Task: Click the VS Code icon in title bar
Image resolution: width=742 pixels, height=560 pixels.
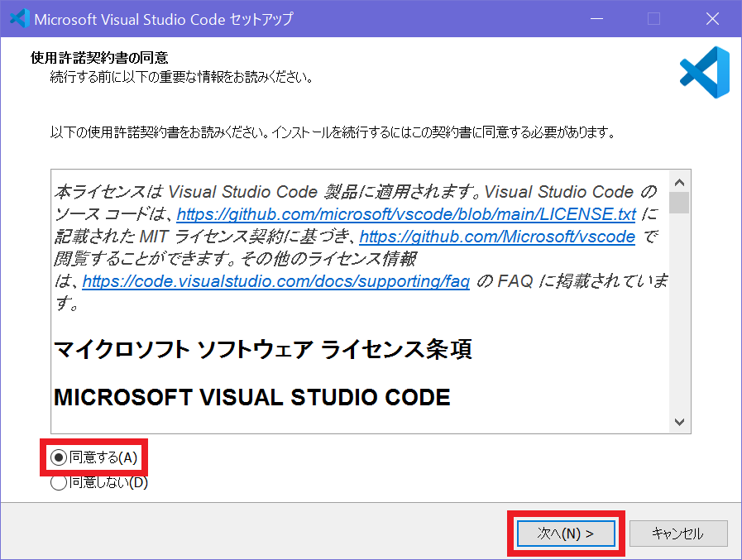Action: pos(18,18)
